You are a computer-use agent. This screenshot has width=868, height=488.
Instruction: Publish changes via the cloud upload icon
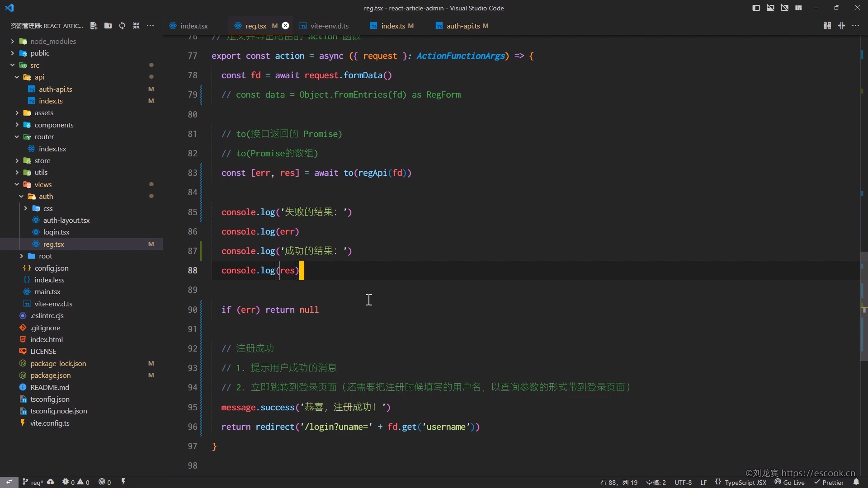[51, 482]
